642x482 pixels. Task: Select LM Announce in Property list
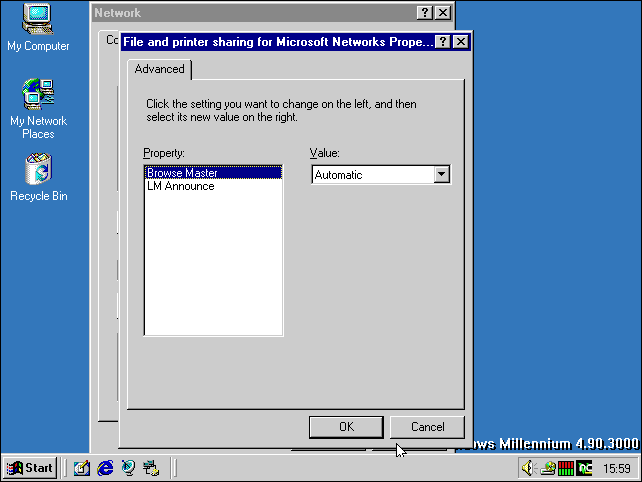click(x=213, y=186)
